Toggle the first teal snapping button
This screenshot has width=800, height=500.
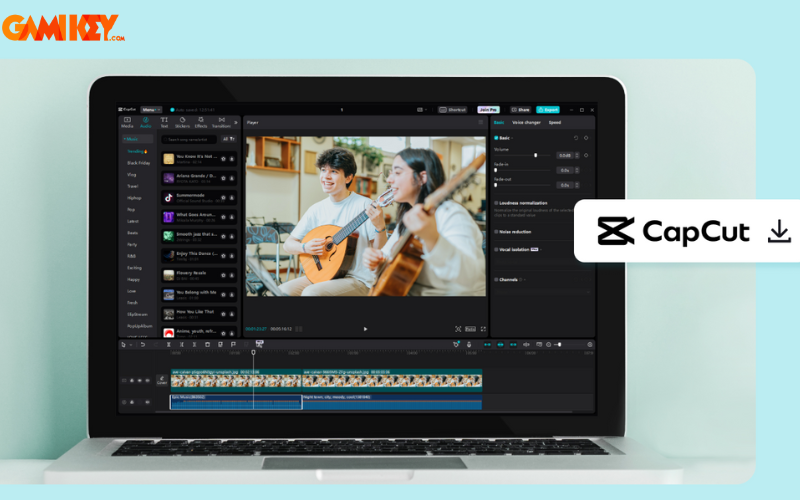click(x=487, y=345)
